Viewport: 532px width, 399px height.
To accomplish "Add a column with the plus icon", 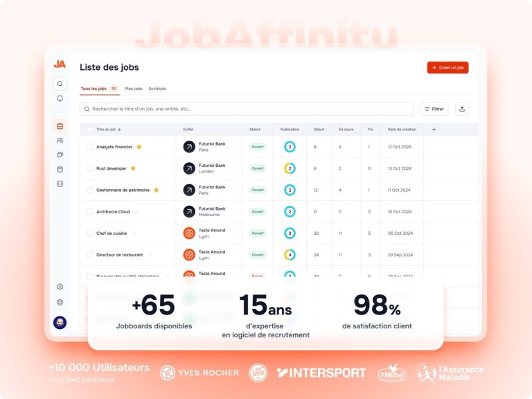I will [434, 130].
